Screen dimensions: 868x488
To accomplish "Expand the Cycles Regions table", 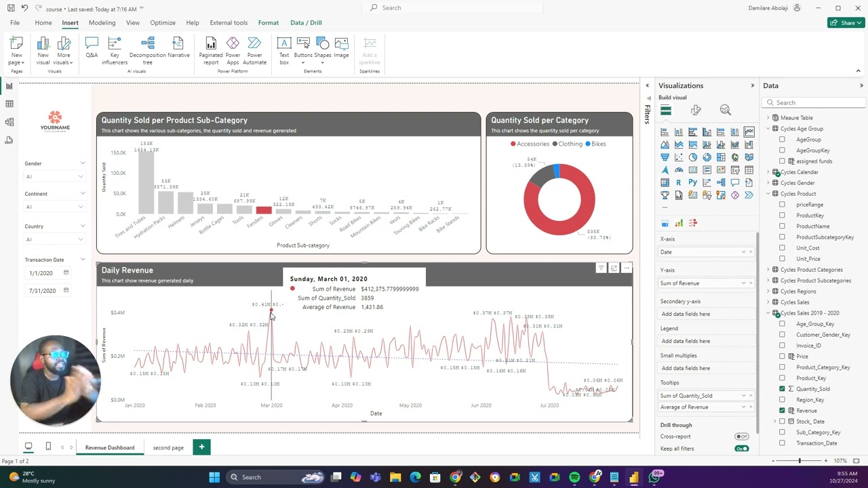I will coord(768,291).
